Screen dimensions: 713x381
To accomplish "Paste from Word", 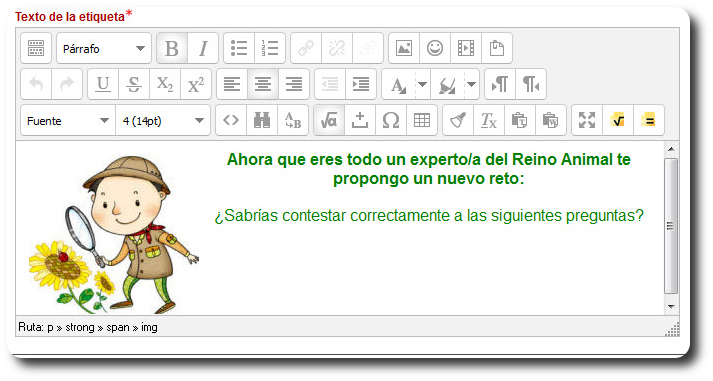I will pyautogui.click(x=551, y=120).
